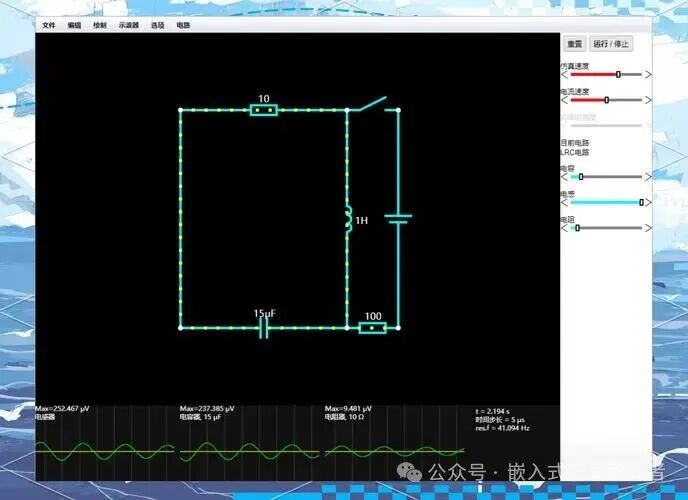The height and width of the screenshot is (500, 688).
Task: Select the 15µF capacitor symbol
Action: [264, 328]
